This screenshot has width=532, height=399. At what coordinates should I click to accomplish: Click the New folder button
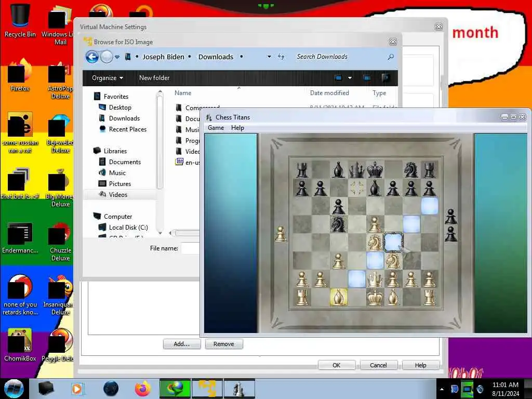point(154,78)
